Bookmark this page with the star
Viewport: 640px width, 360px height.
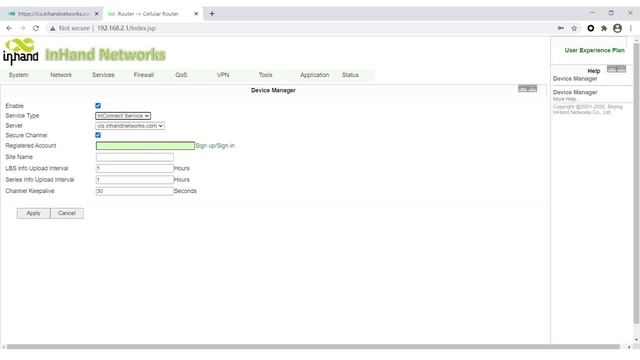coord(574,28)
